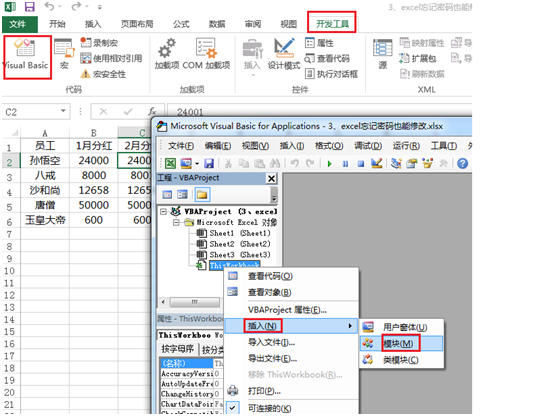This screenshot has width=558, height=416.
Task: Click the VBA toolbar save icon
Action: point(209,164)
